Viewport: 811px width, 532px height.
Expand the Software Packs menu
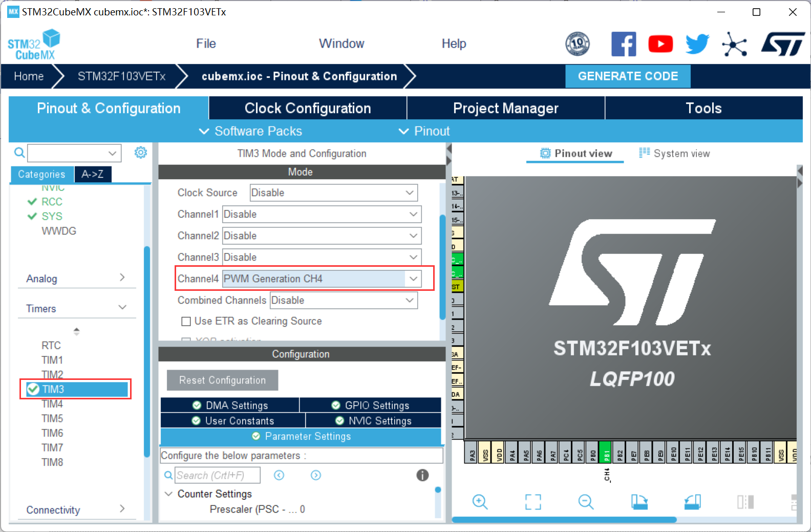point(250,131)
